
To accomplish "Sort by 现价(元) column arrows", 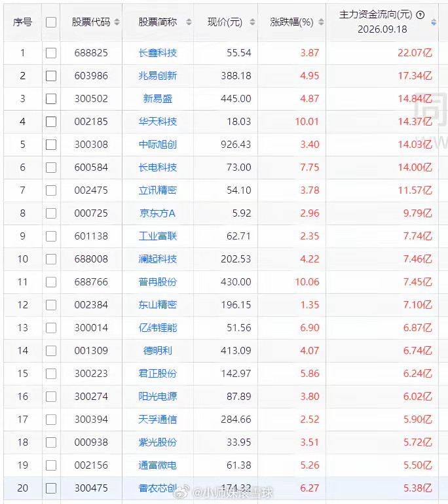I will [252, 22].
